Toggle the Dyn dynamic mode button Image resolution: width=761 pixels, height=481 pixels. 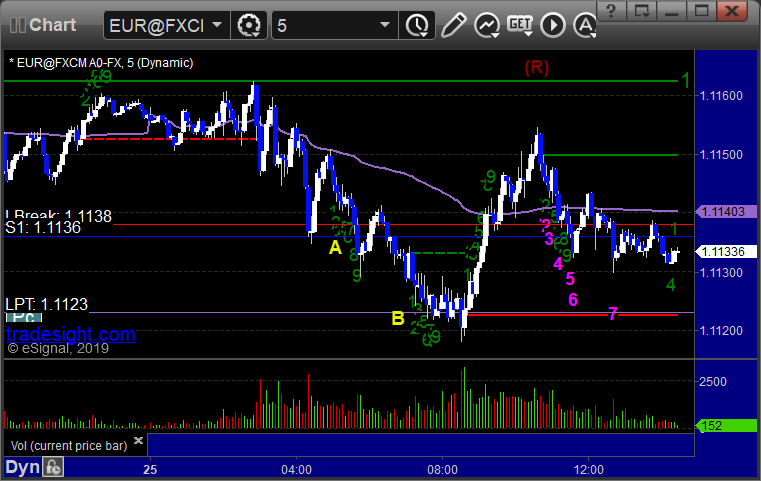point(22,467)
